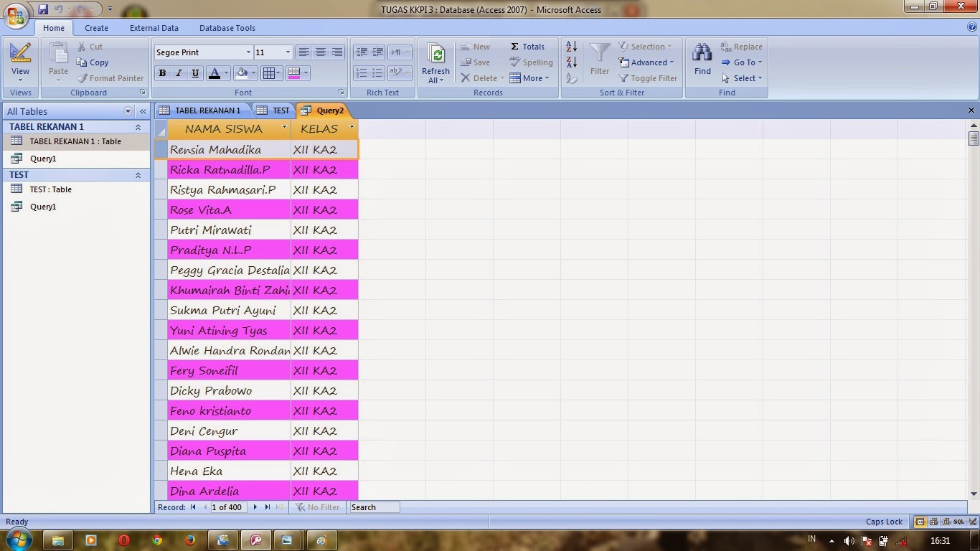The image size is (980, 551).
Task: Go to the last record
Action: point(268,507)
